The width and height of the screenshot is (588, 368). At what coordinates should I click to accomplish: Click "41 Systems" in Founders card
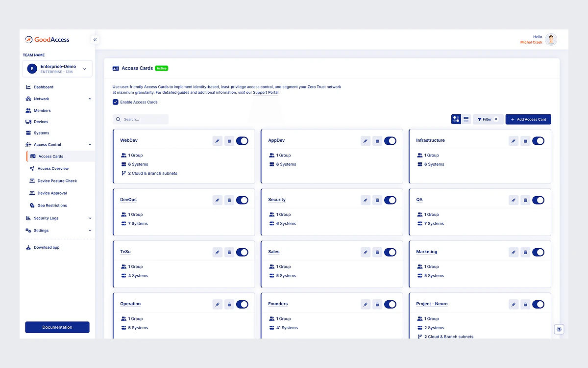point(287,328)
